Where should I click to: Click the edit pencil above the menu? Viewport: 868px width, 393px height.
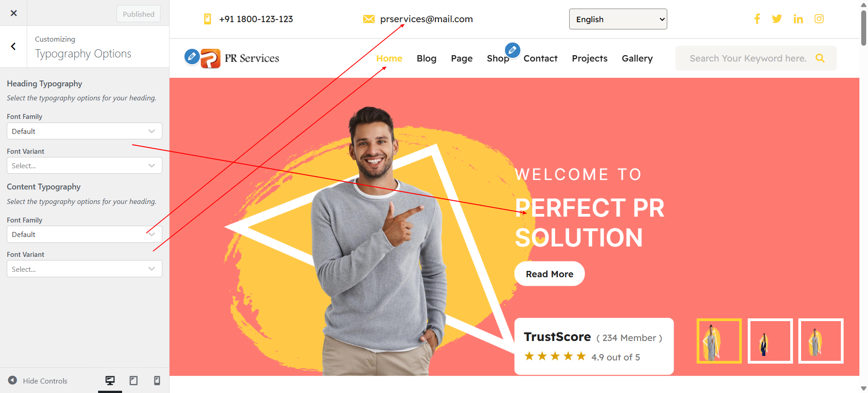pos(512,50)
